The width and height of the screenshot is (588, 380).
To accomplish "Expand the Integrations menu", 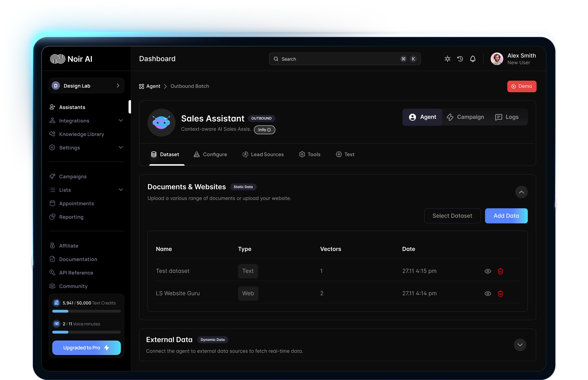I will tap(121, 120).
